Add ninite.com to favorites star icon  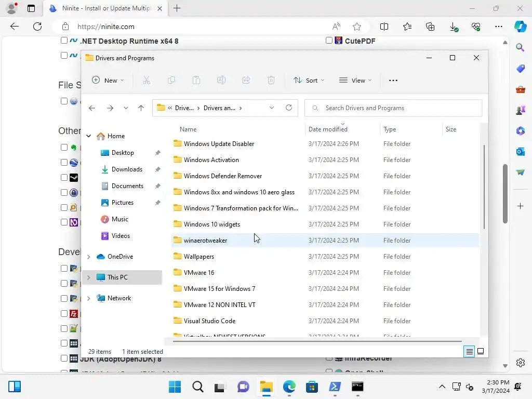pos(356,26)
